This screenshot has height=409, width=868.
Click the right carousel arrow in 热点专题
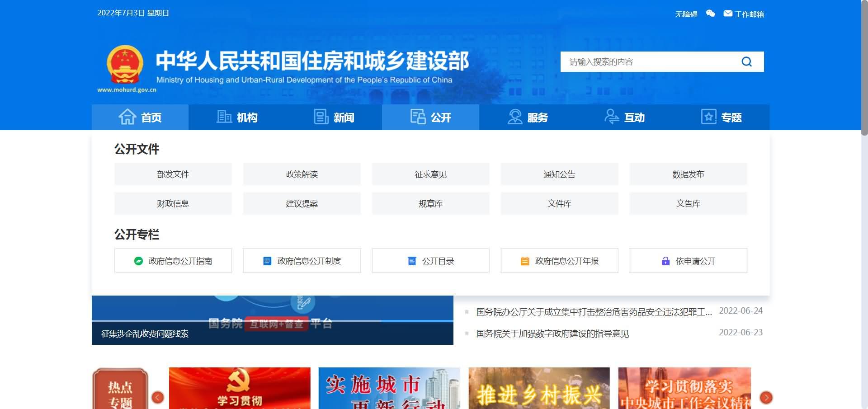[x=766, y=397]
